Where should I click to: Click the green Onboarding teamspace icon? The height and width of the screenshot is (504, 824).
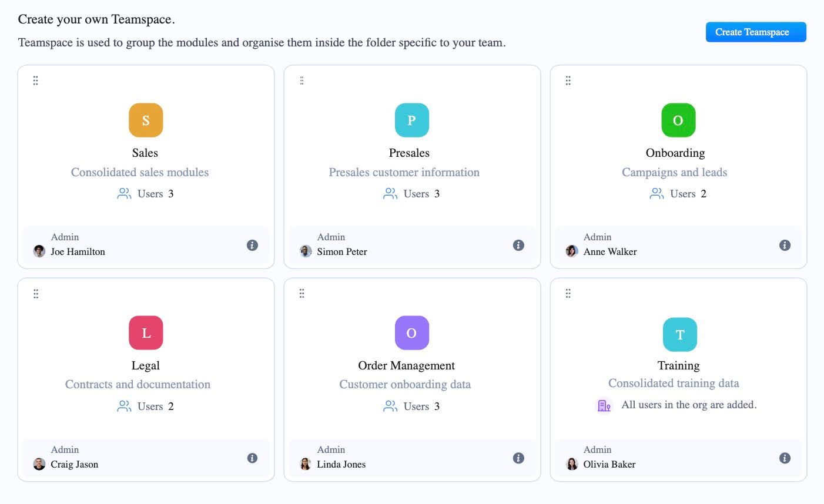coord(678,120)
